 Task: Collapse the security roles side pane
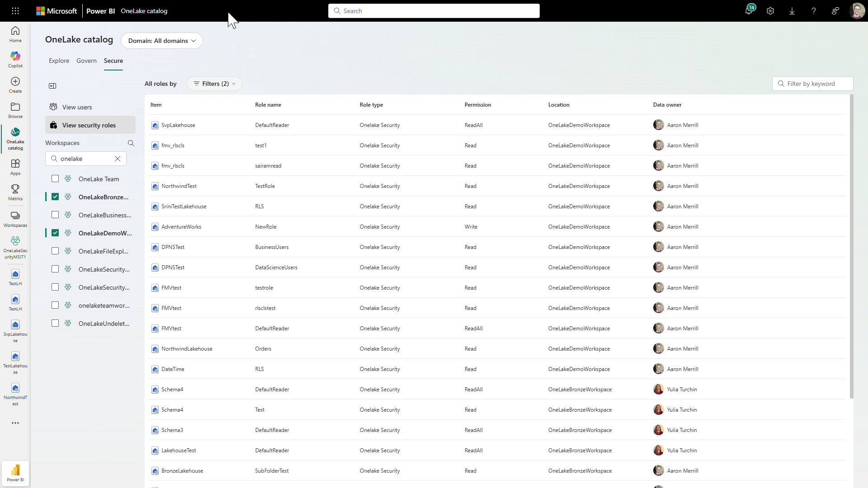[52, 86]
